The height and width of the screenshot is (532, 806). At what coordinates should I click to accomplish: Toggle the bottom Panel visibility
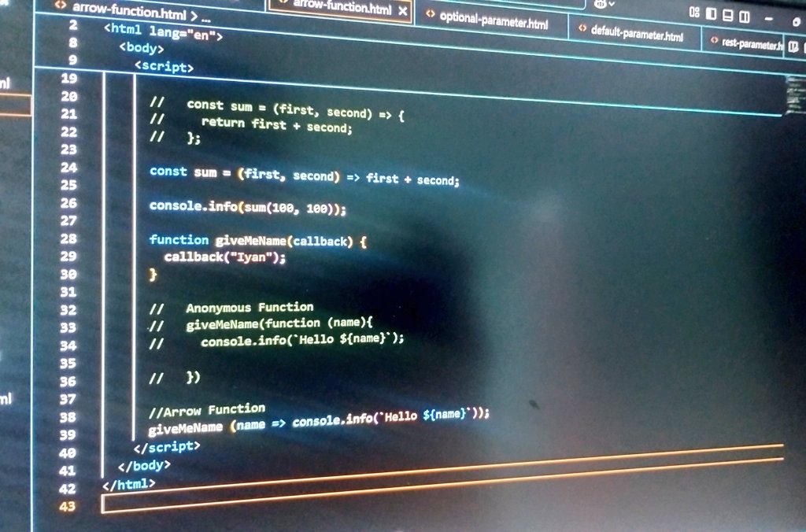pos(728,14)
